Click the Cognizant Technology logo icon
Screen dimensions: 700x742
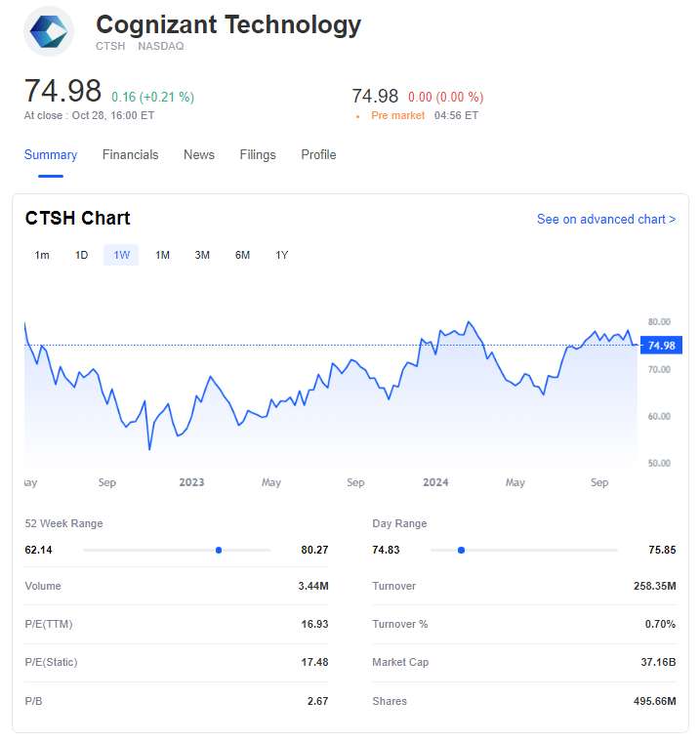click(x=49, y=31)
